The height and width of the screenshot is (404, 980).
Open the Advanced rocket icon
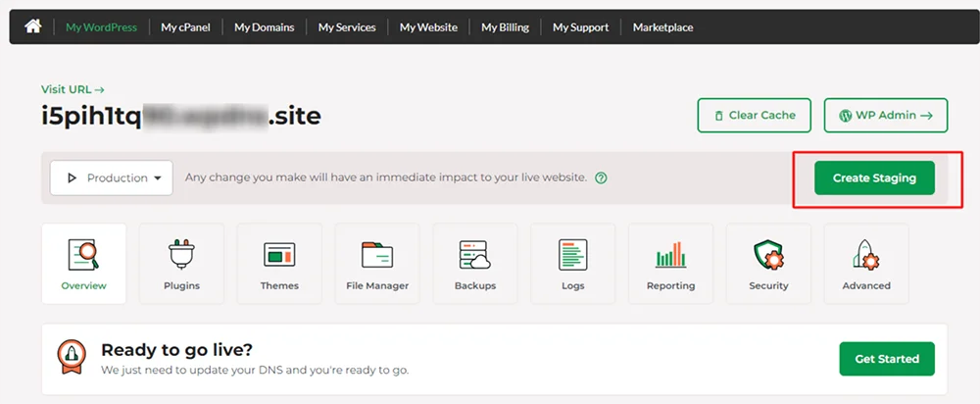pos(866,255)
